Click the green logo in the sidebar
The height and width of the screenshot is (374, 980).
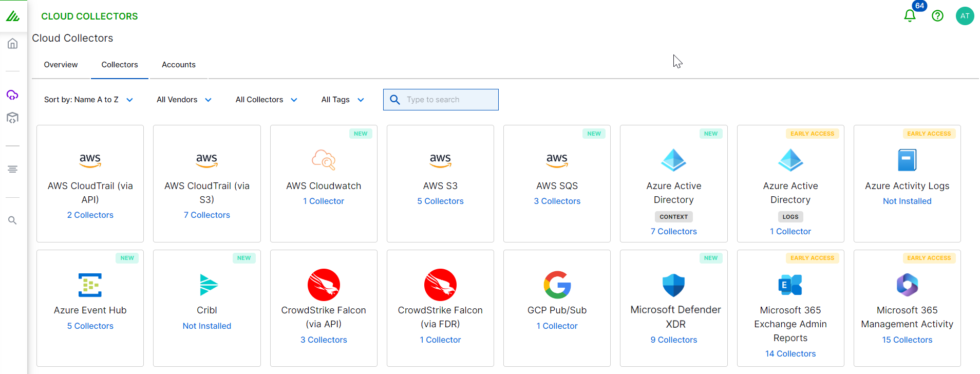coord(13,16)
